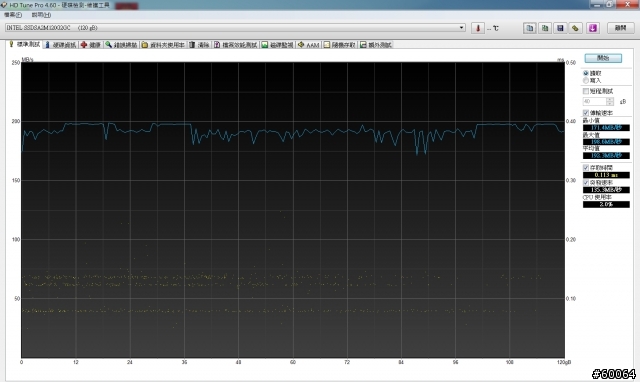Copy screenshot to clipboard green icon
The image size is (640, 382).
click(x=545, y=28)
